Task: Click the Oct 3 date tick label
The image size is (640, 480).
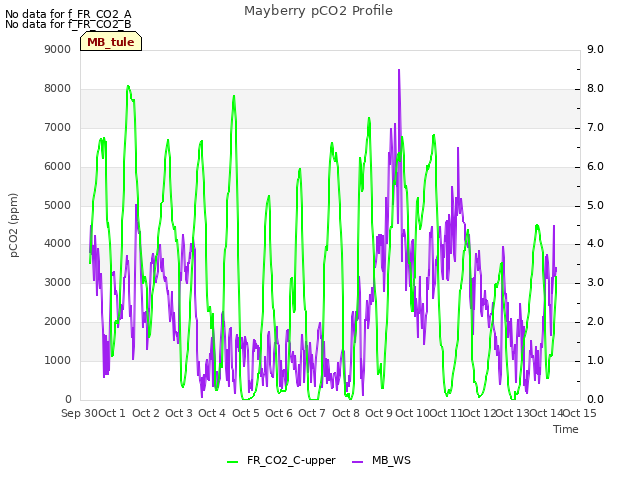Action: 179,413
